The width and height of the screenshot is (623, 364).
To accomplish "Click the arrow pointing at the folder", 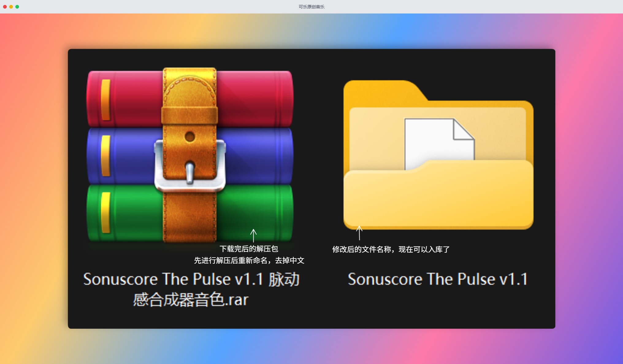I will (359, 233).
